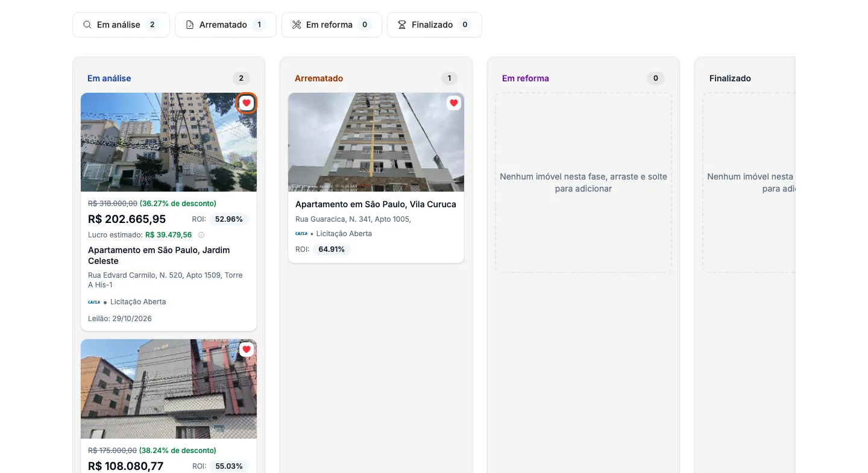Viewport: 868px width, 473px height.
Task: Open the "Apartamento em São Paulo, Vila Curuca" title
Action: 376,204
